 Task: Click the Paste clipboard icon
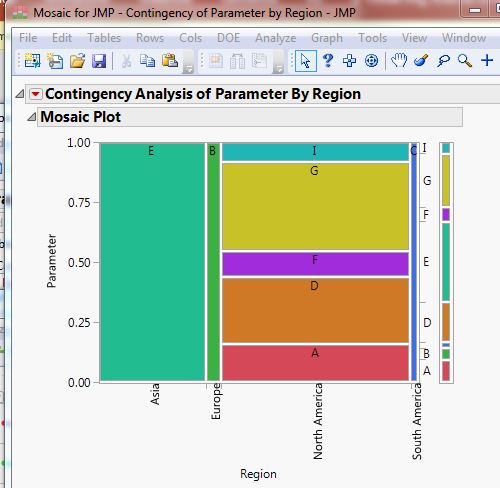click(x=170, y=60)
